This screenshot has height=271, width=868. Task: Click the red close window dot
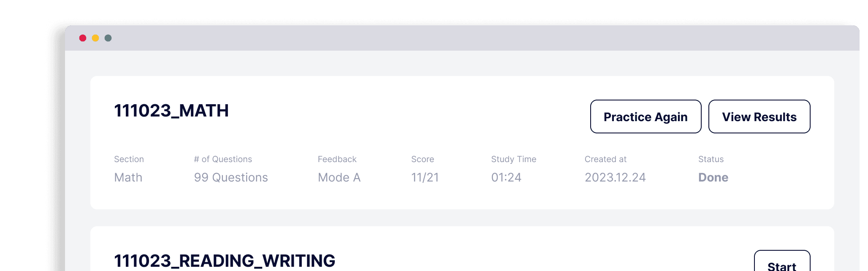[83, 38]
